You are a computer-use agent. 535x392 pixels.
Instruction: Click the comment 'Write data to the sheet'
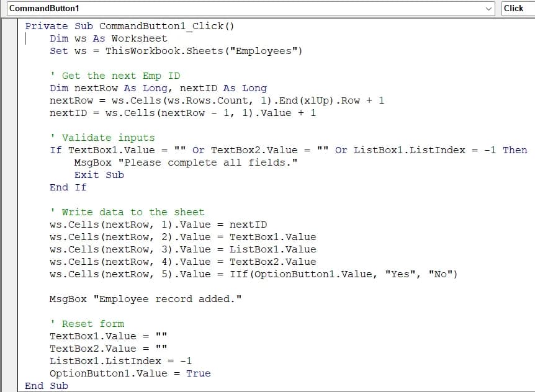click(x=127, y=212)
